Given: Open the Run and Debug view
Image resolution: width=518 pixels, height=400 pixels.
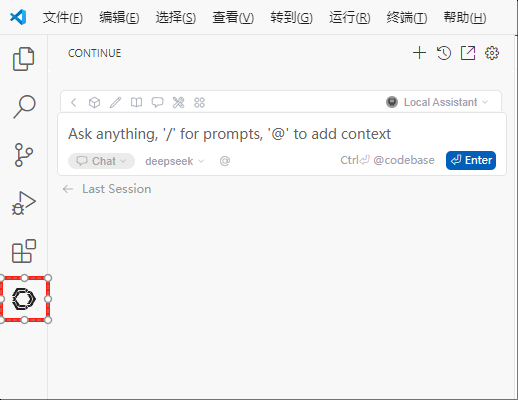Looking at the screenshot, I should [x=24, y=203].
